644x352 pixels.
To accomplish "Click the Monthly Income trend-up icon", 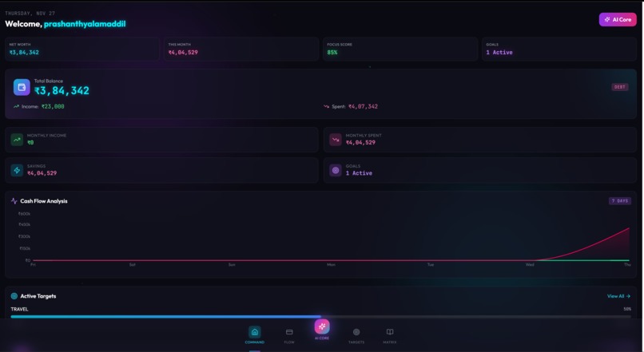I will [17, 140].
